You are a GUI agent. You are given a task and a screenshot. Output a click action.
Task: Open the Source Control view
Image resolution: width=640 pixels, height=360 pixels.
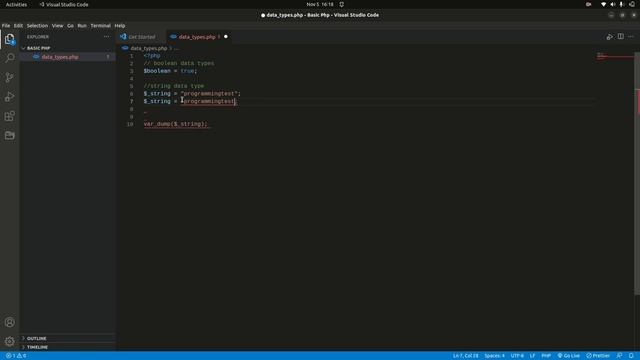coord(9,77)
